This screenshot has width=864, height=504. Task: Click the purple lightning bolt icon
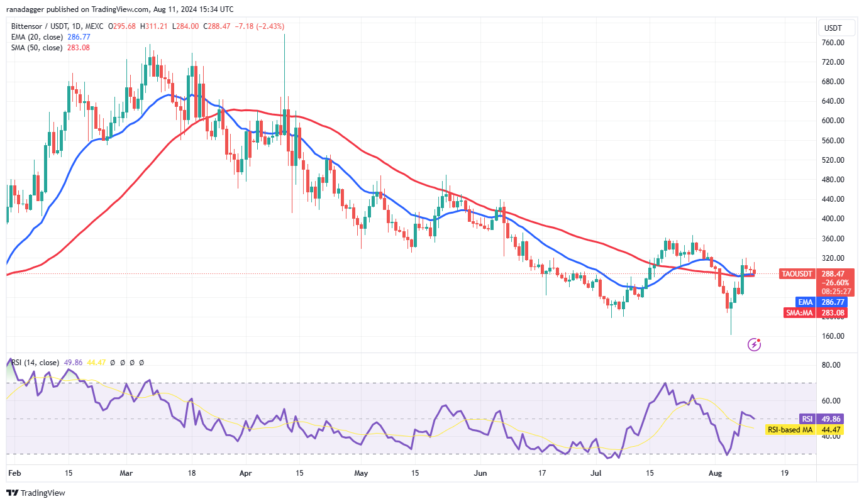pos(755,344)
